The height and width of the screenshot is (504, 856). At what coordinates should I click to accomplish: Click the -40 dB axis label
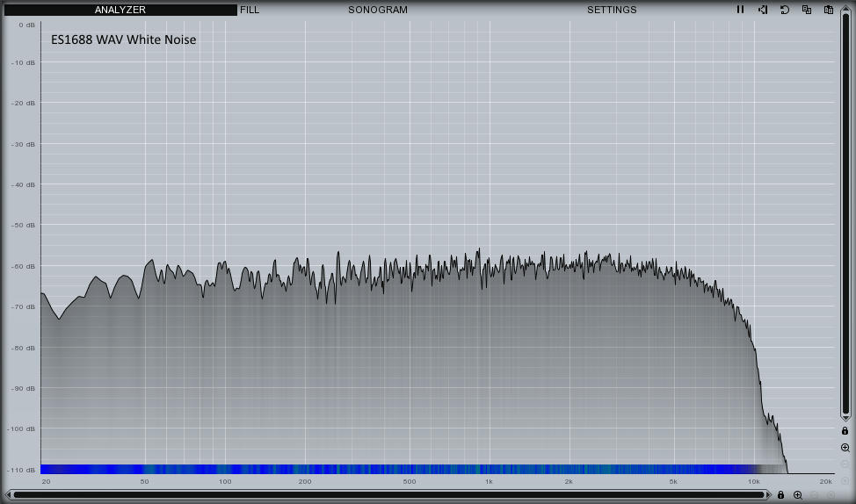point(23,185)
